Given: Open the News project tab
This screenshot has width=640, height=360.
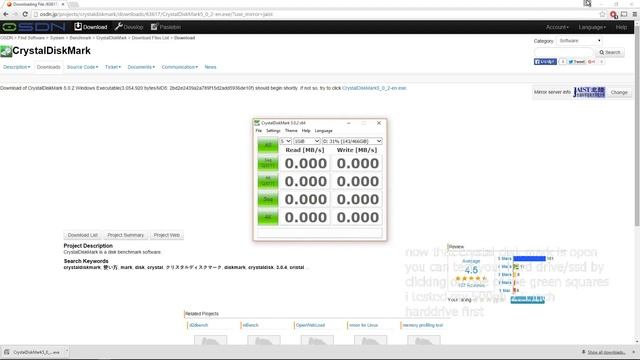Looking at the screenshot, I should 210,67.
